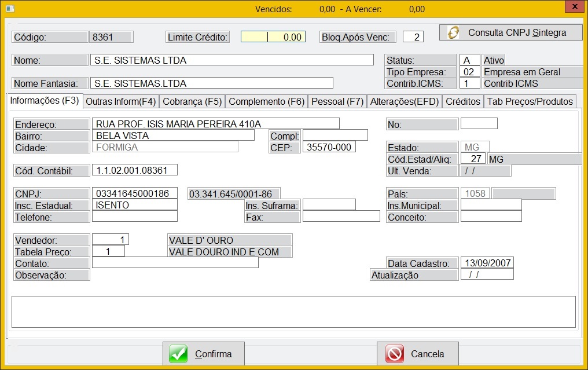
Task: Switch to the Cobrança (F5) tab
Action: coord(192,101)
